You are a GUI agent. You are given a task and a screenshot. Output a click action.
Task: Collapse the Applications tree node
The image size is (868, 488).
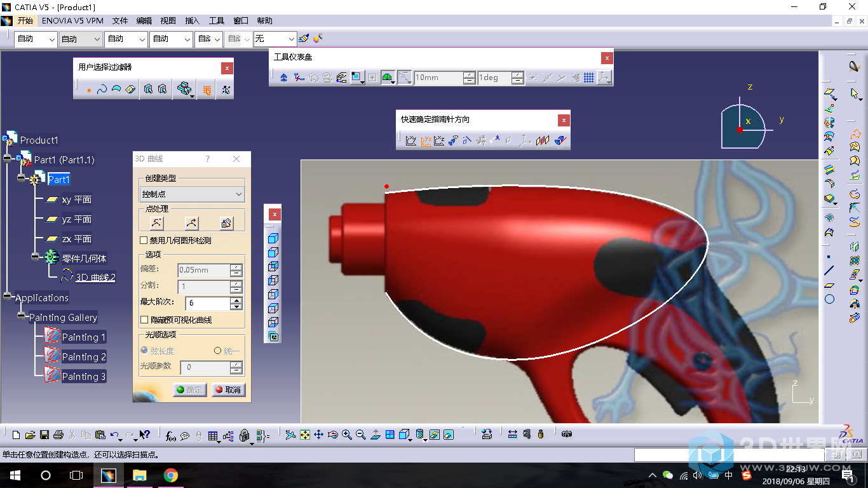8,296
